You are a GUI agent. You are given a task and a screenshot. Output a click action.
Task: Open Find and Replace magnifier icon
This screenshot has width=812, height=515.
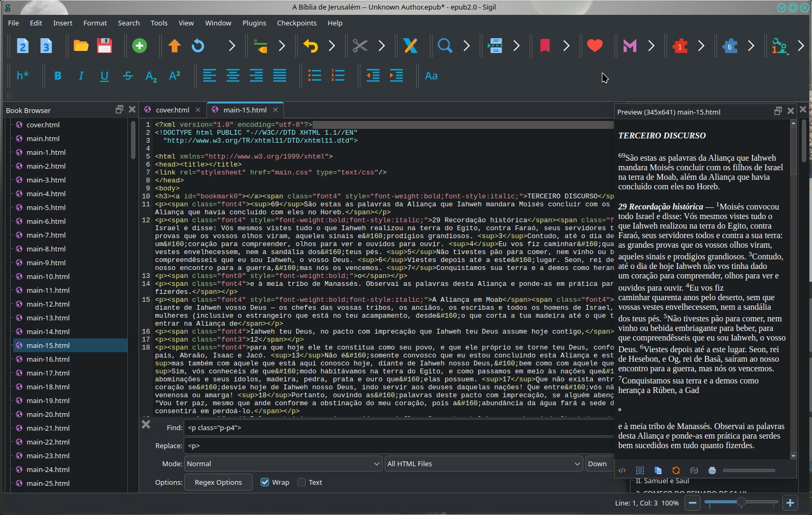point(445,46)
